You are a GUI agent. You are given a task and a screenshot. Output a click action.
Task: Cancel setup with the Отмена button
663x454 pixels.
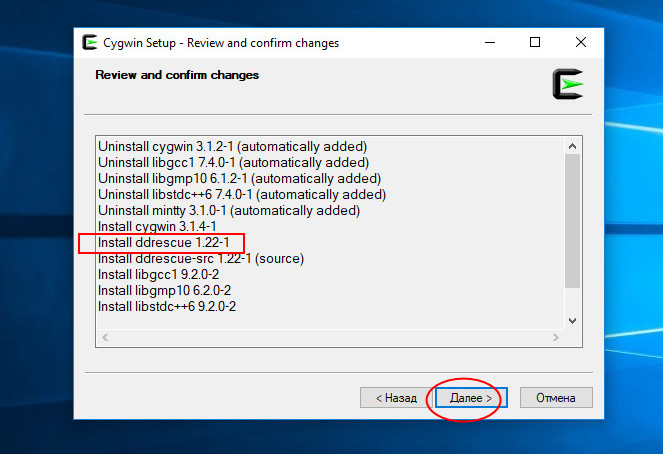[556, 398]
